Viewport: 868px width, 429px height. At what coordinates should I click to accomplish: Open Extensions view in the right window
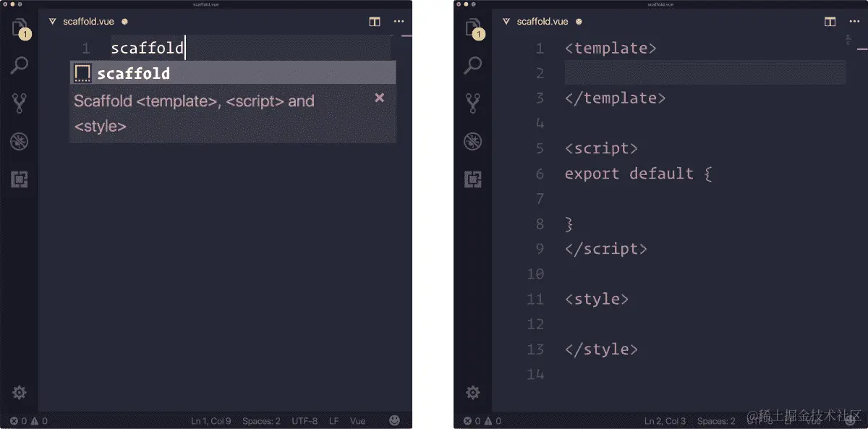473,179
